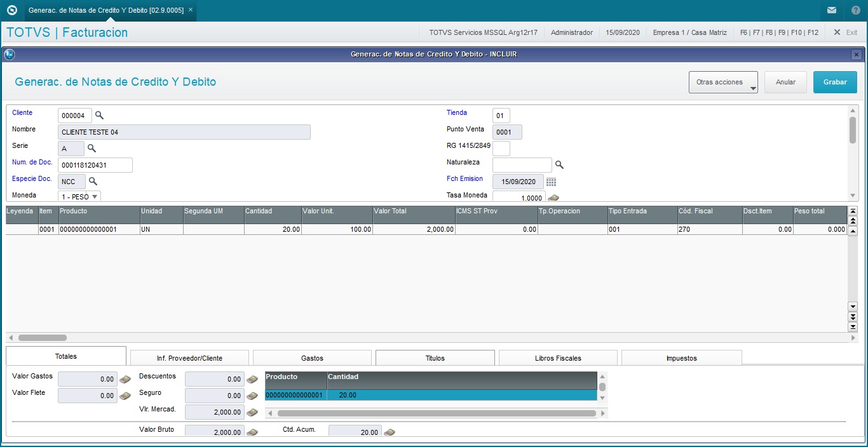Click calculator icon next to Vlr. Mercad.
868x447 pixels.
252,413
